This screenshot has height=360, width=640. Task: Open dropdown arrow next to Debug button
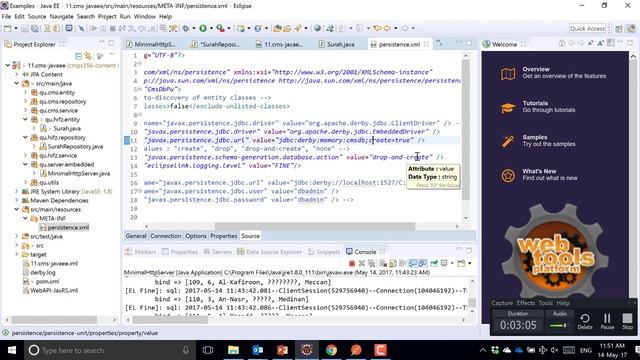click(194, 28)
